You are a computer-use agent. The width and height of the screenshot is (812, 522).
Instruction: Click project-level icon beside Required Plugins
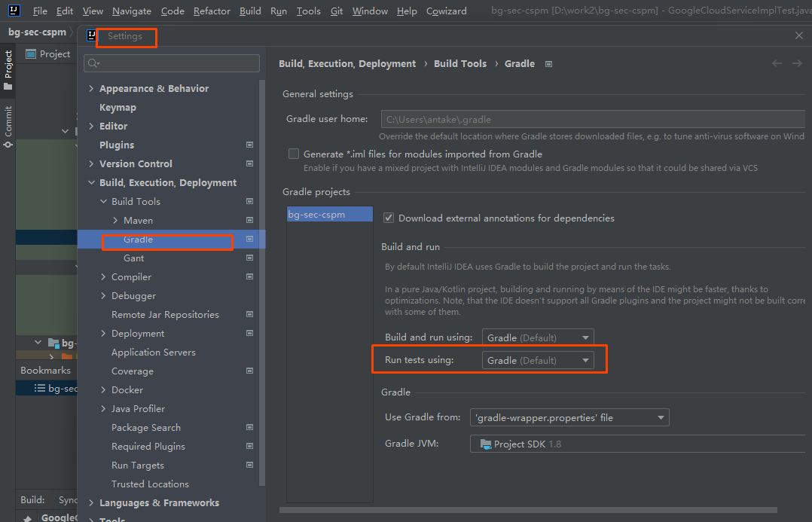tap(249, 446)
